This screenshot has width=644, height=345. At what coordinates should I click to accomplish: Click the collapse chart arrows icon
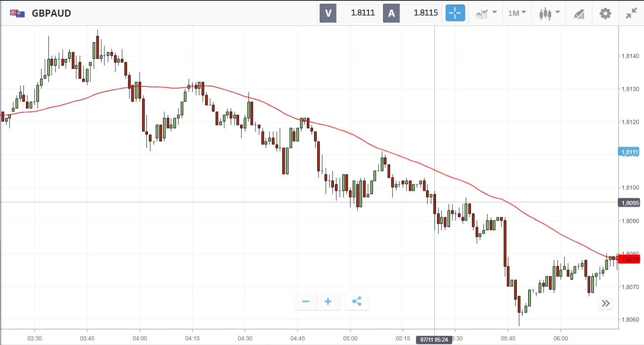tap(631, 13)
